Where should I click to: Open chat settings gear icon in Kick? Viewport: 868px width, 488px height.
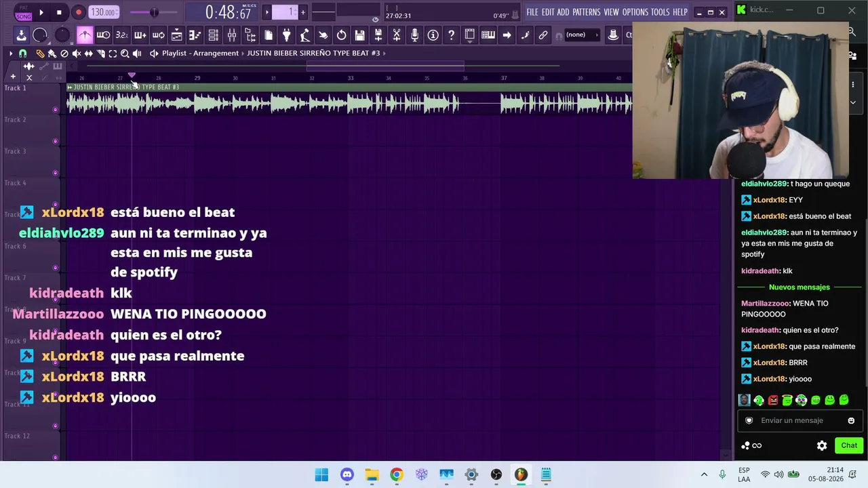click(x=822, y=445)
